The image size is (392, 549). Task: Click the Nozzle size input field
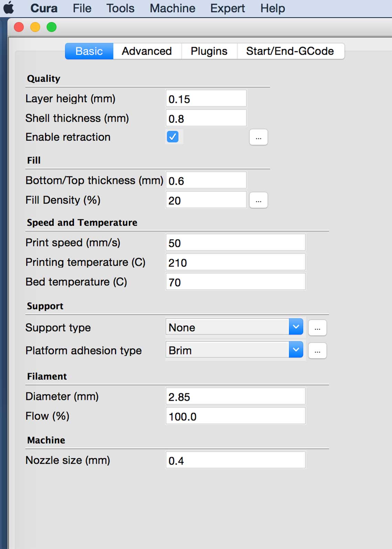(x=236, y=460)
